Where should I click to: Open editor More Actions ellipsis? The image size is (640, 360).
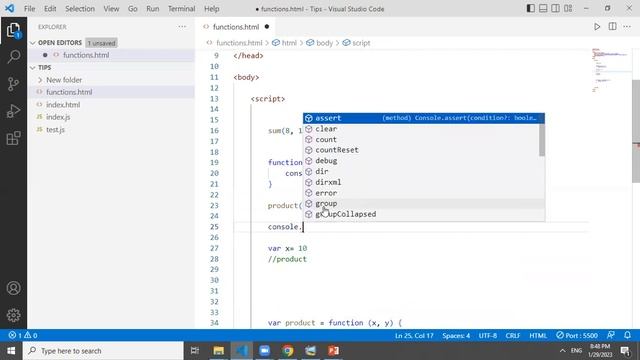point(627,27)
